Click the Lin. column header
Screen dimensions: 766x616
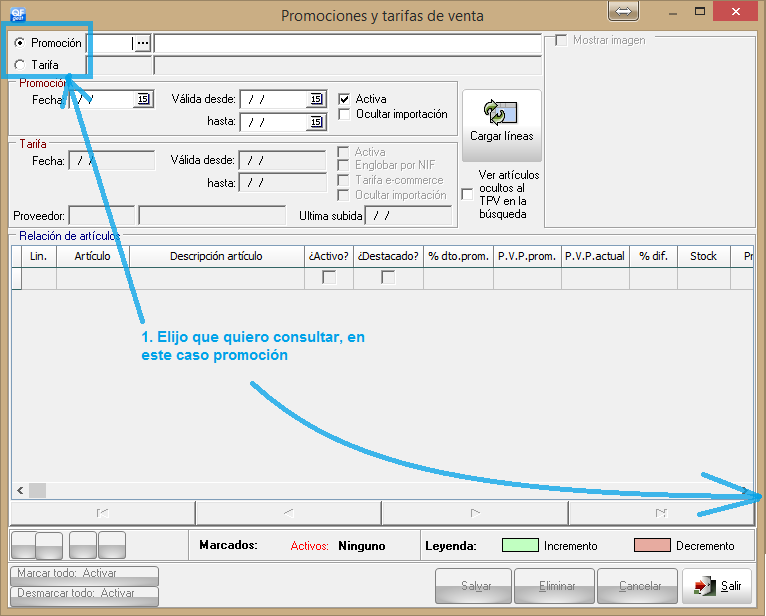(39, 256)
